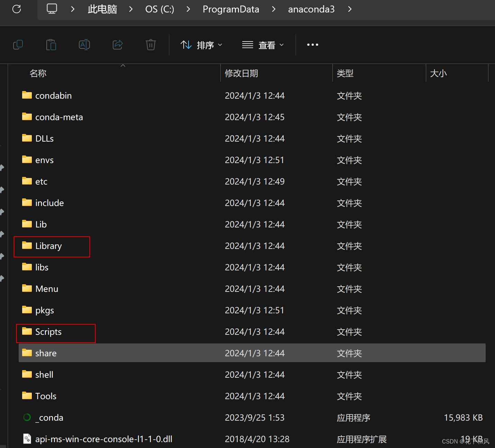Click the computer monitor icon in breadcrumb
The height and width of the screenshot is (448, 495).
(x=52, y=9)
